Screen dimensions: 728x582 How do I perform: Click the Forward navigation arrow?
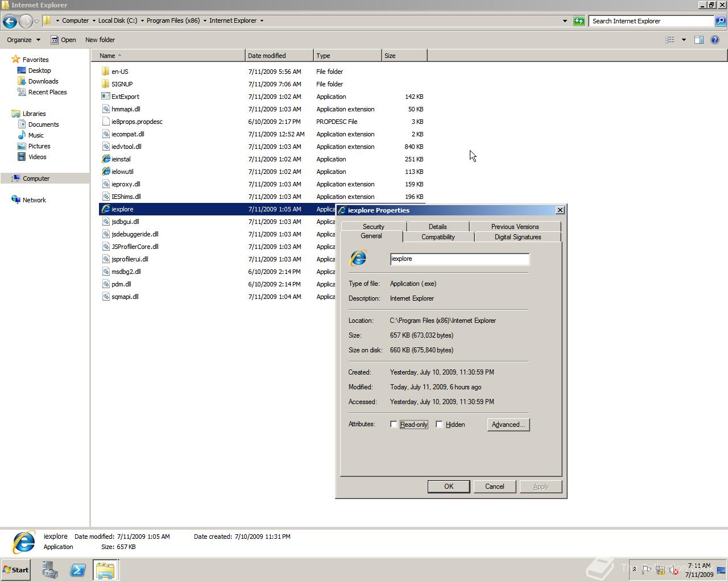pyautogui.click(x=26, y=21)
